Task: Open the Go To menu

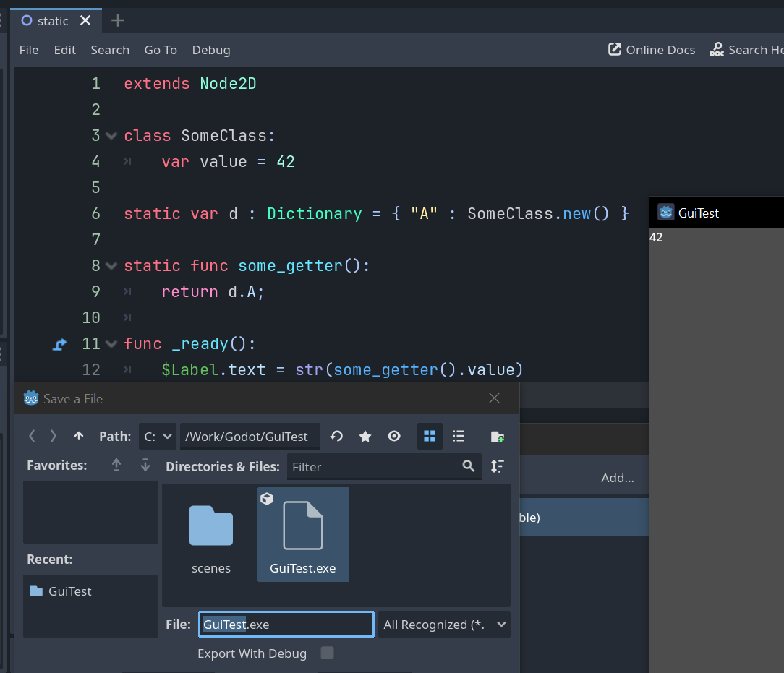Action: click(x=161, y=50)
